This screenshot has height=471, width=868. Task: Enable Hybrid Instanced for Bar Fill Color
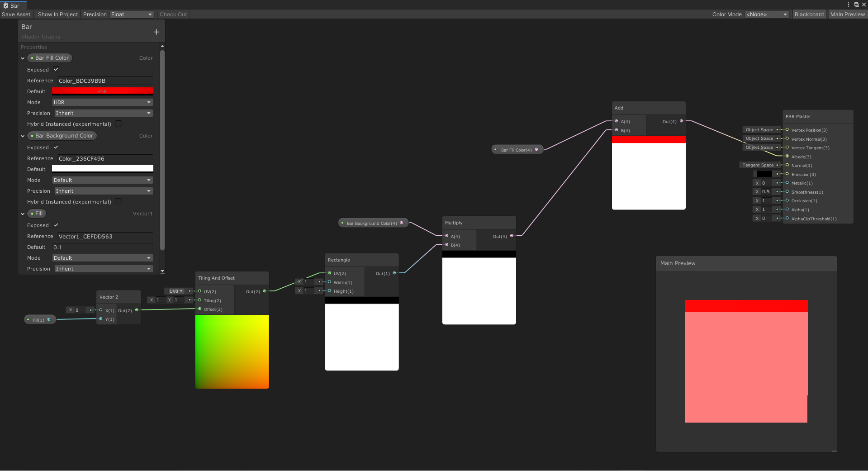119,124
